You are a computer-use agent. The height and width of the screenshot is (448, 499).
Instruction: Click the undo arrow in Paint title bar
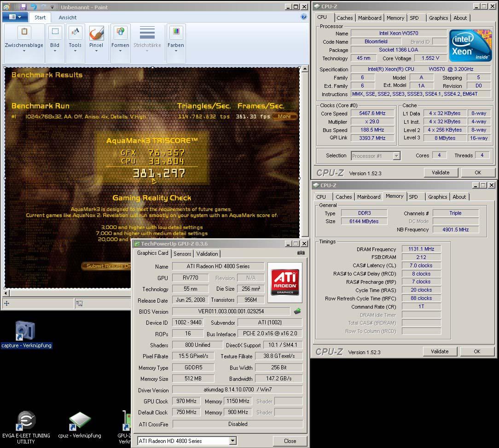click(34, 7)
